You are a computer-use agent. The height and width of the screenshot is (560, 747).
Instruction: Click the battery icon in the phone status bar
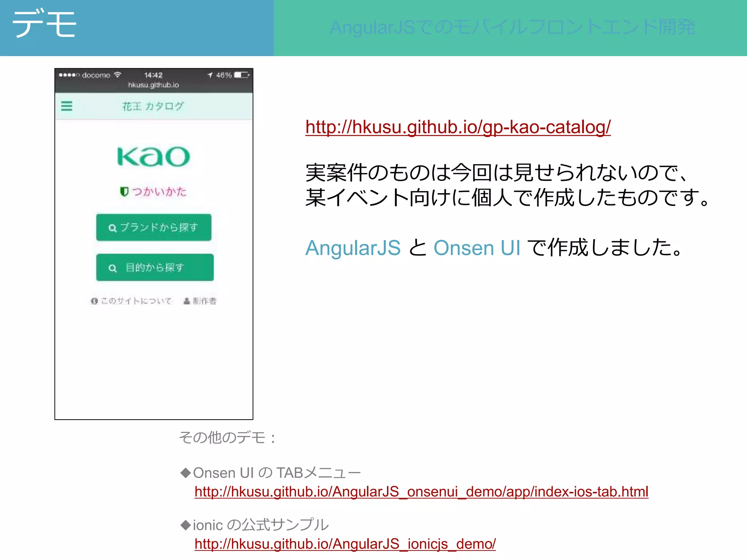pos(242,75)
